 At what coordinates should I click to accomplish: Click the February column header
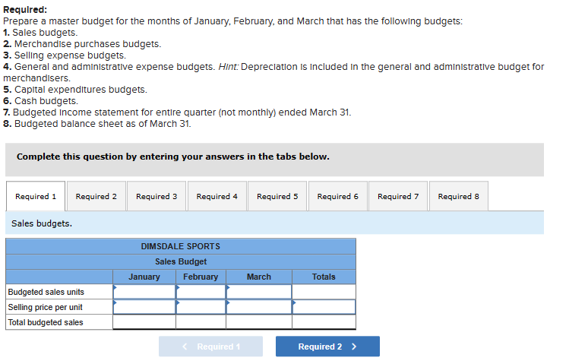click(x=201, y=277)
